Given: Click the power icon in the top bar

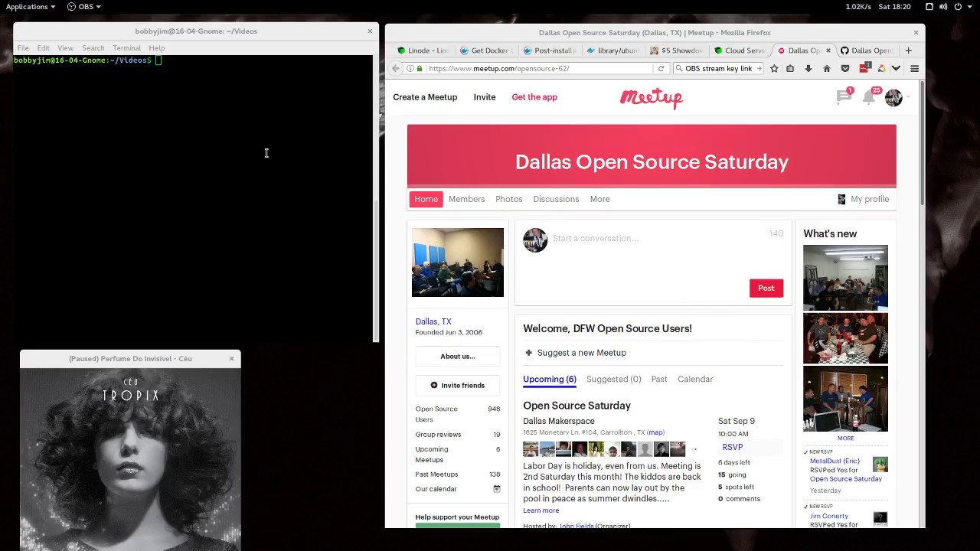Looking at the screenshot, I should point(958,6).
